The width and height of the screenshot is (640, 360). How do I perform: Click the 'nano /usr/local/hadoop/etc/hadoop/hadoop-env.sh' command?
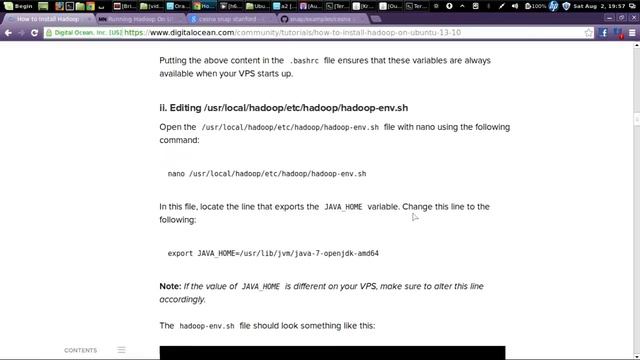267,174
